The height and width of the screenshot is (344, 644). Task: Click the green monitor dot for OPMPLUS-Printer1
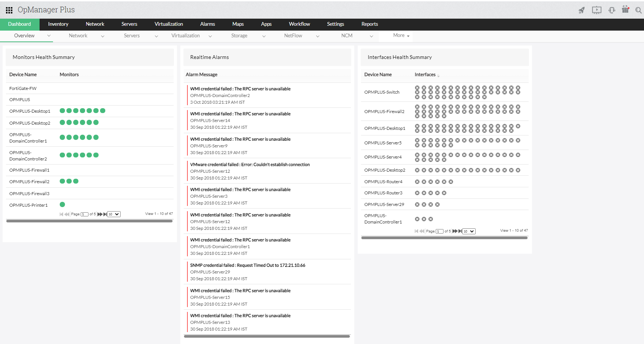[62, 204]
